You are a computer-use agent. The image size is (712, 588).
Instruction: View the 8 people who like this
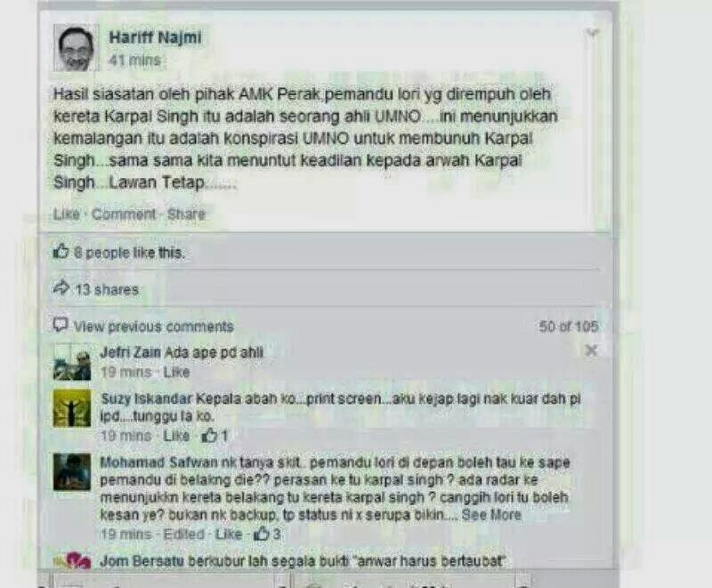tap(129, 253)
